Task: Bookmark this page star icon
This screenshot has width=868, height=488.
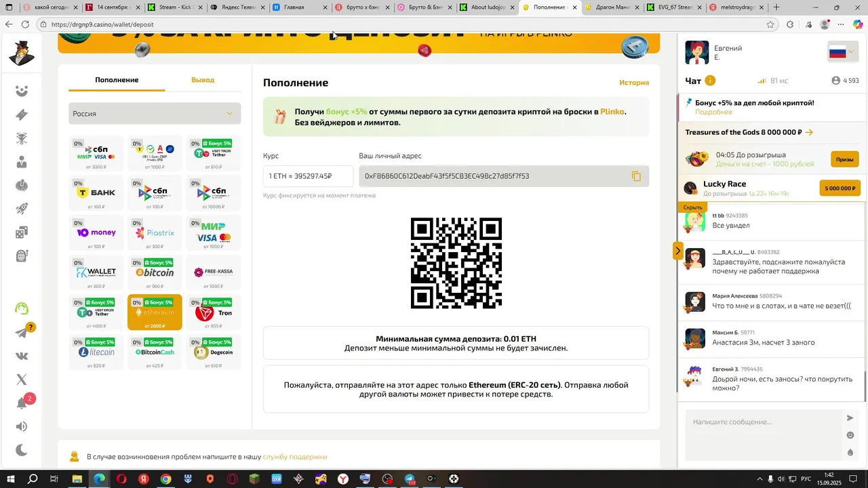Action: point(770,24)
